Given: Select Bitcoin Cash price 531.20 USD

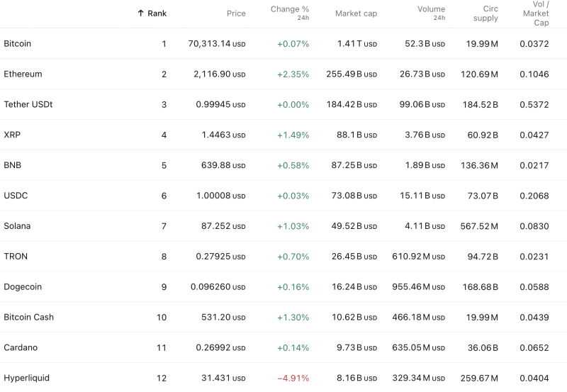Looking at the screenshot, I should 223,317.
